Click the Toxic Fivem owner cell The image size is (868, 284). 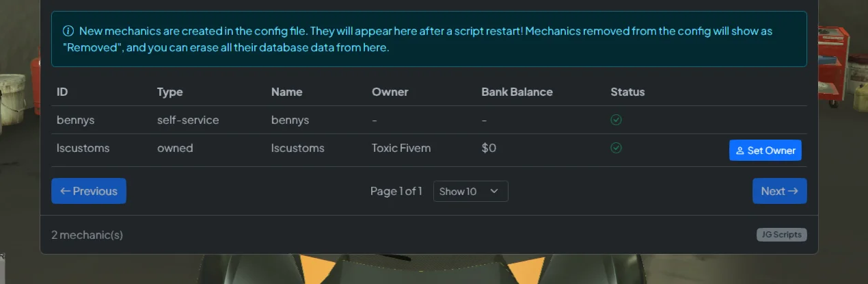401,148
